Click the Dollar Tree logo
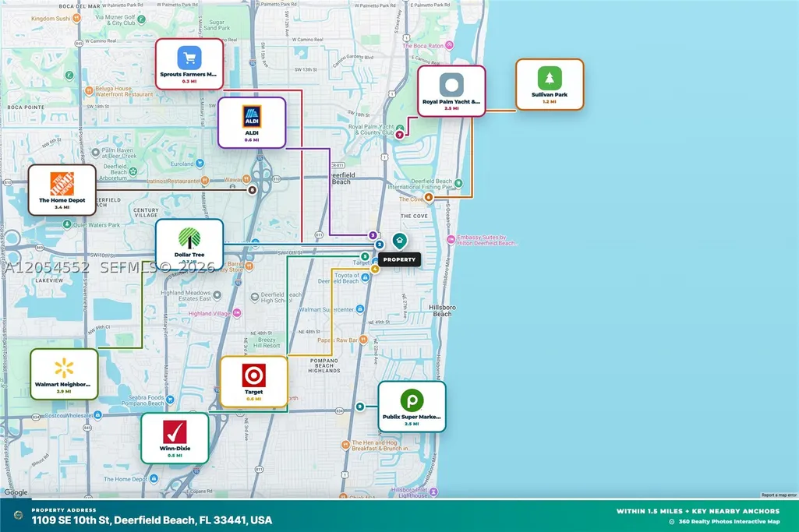This screenshot has height=532, width=799. 189,238
